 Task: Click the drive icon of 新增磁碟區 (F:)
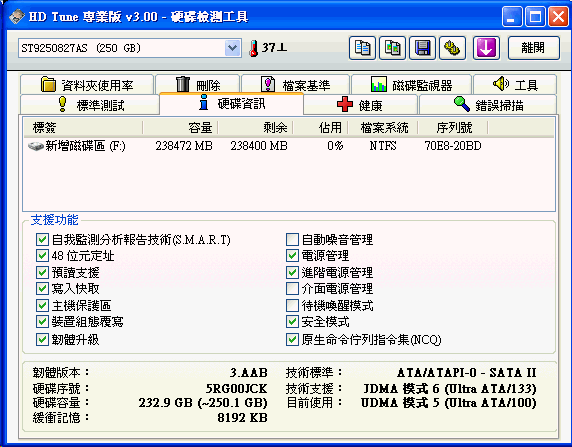click(x=35, y=146)
